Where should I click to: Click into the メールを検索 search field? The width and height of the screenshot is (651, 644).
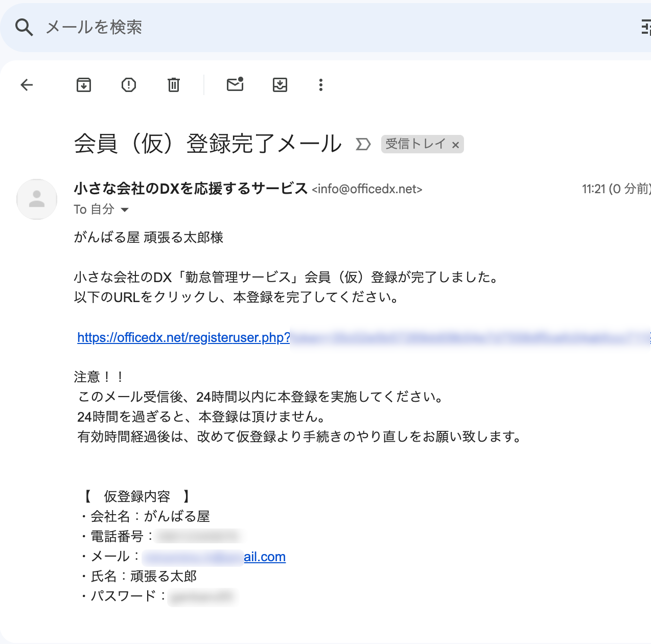[307, 27]
